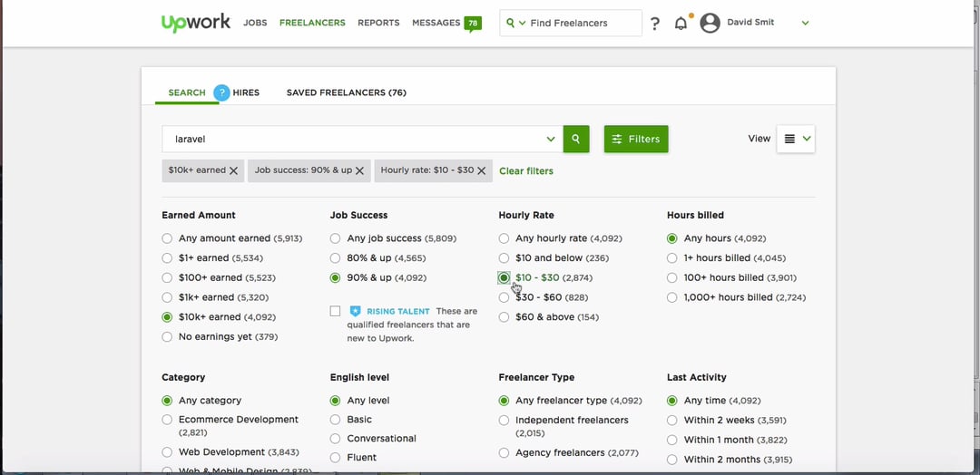Select Ecommerce Development category
Screen dimensions: 980x475
tap(167, 420)
